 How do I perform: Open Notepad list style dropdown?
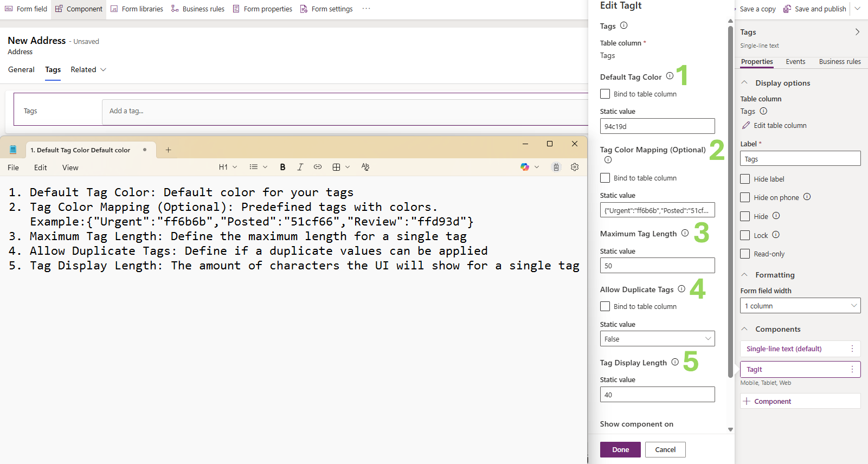pyautogui.click(x=258, y=167)
